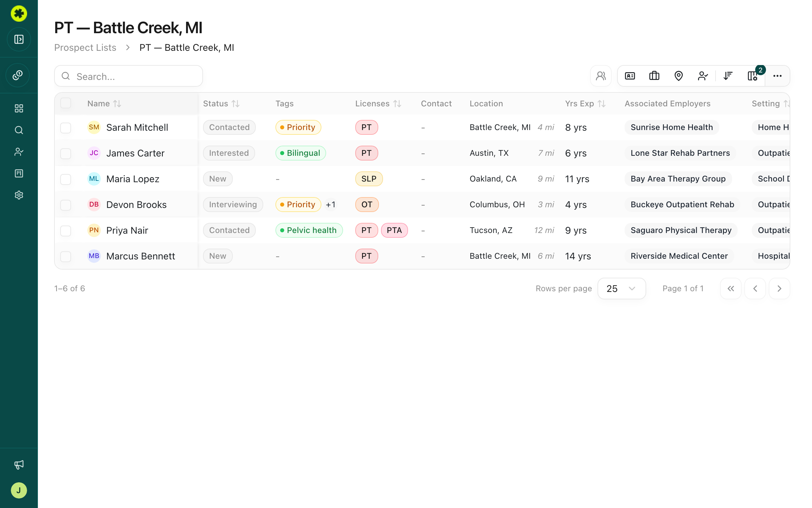The height and width of the screenshot is (508, 812).
Task: Check the Sarah Mitchell row checkbox
Action: pos(66,128)
